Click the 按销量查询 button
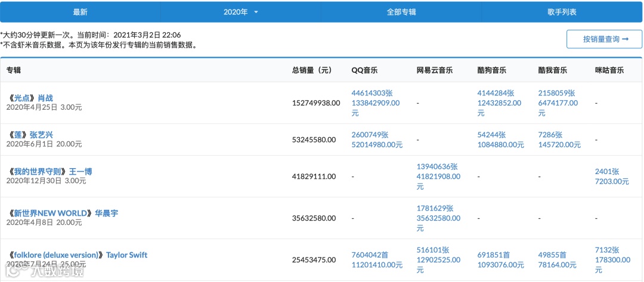This screenshot has height=282, width=644. pos(604,39)
